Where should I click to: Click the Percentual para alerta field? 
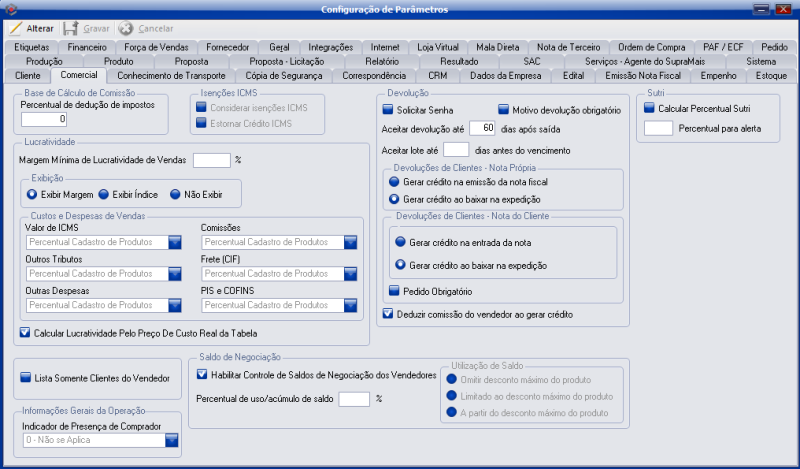pyautogui.click(x=658, y=128)
